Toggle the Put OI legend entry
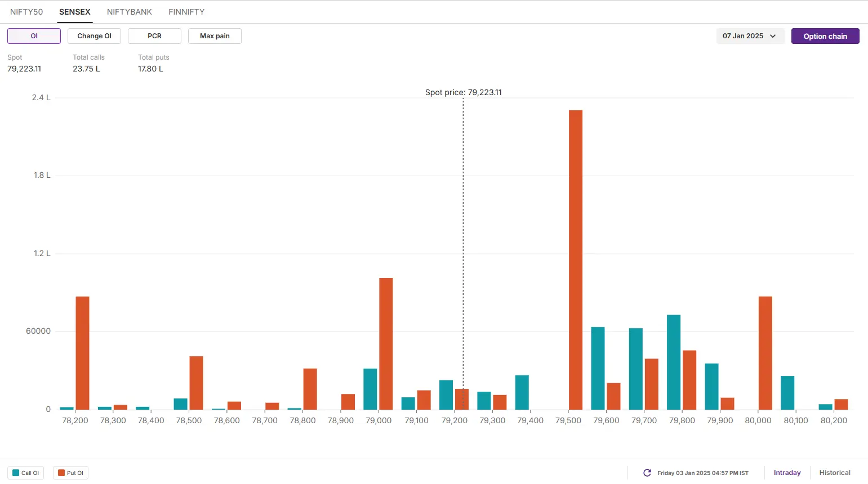 [x=70, y=473]
